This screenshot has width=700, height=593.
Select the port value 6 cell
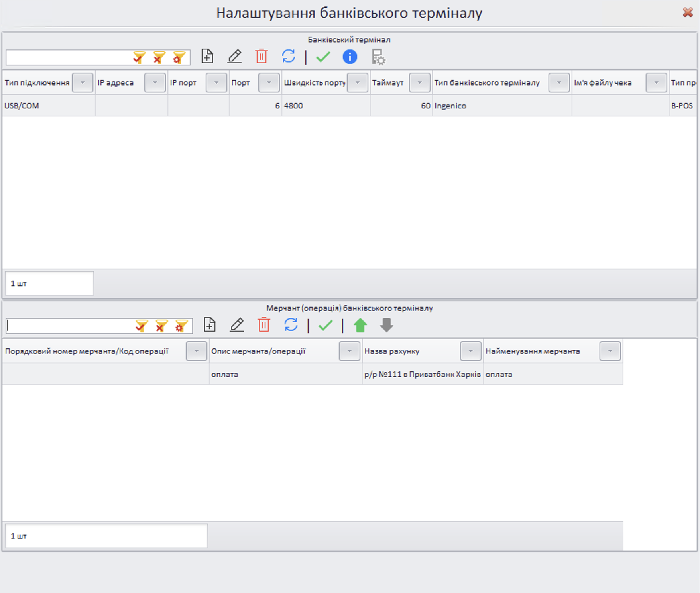[256, 106]
